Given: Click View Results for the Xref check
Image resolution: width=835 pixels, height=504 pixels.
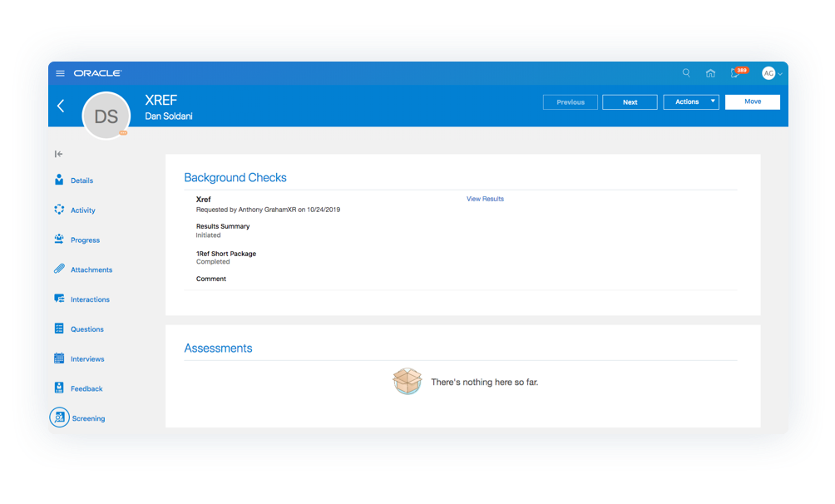Looking at the screenshot, I should (x=485, y=199).
